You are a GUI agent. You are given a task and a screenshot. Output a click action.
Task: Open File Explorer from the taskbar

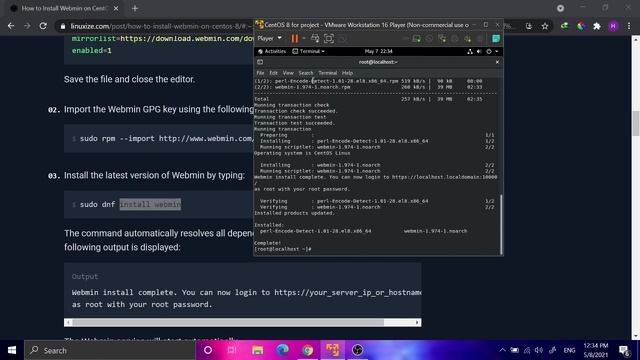pos(258,350)
